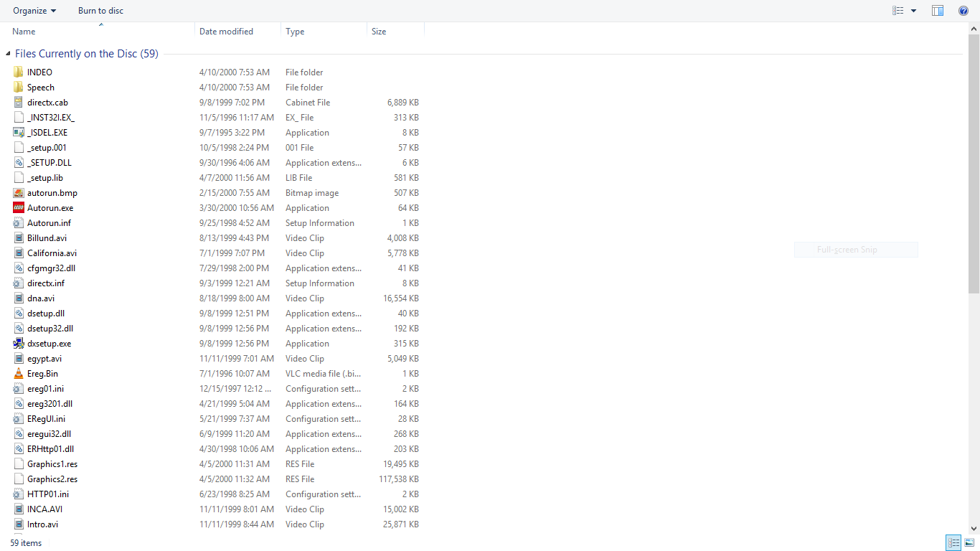The image size is (980, 551).
Task: Select the eregui32.dll file name
Action: (49, 433)
